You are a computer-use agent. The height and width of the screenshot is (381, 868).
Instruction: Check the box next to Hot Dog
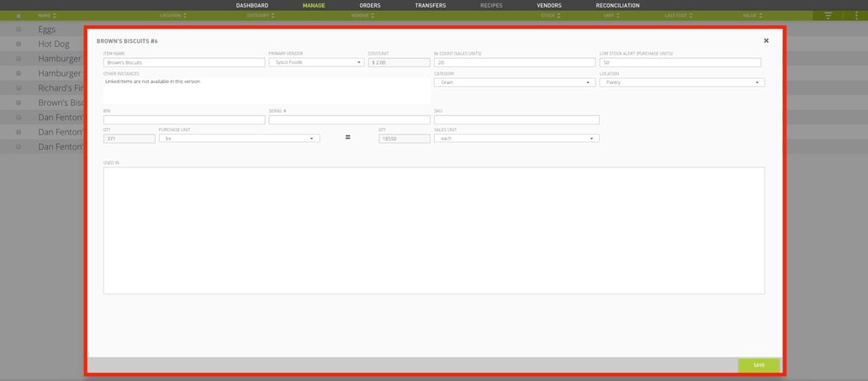pos(19,44)
